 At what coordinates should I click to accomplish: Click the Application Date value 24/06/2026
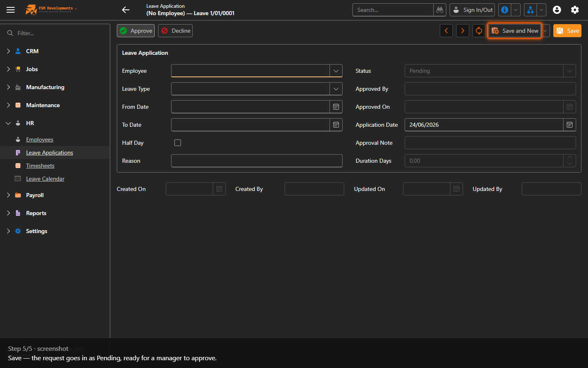click(424, 125)
